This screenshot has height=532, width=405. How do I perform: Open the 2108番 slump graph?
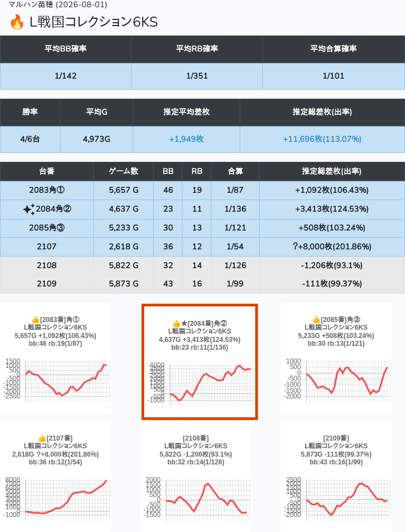click(196, 477)
